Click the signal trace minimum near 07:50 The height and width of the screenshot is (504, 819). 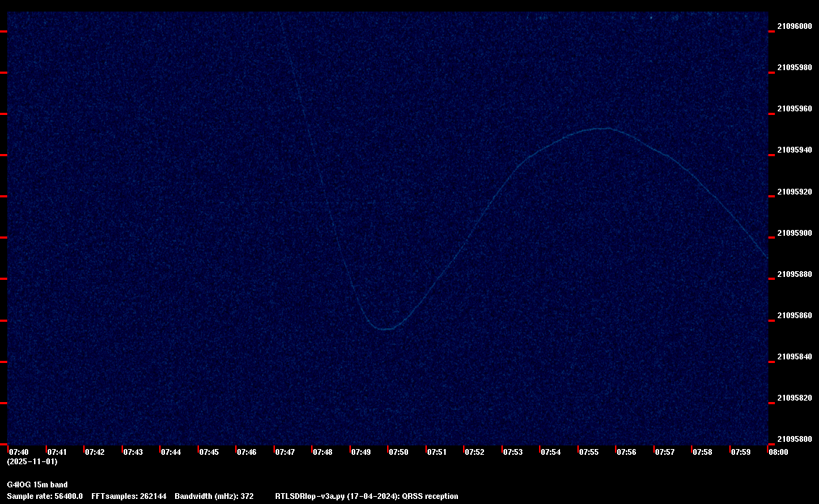tap(387, 329)
